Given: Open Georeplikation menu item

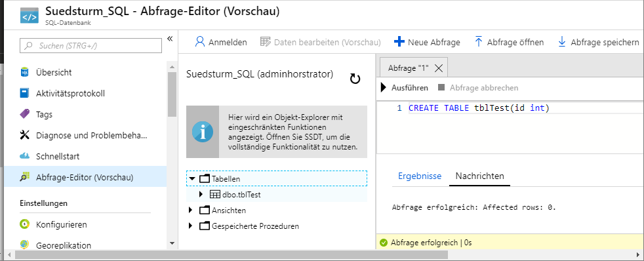Looking at the screenshot, I should (x=64, y=246).
